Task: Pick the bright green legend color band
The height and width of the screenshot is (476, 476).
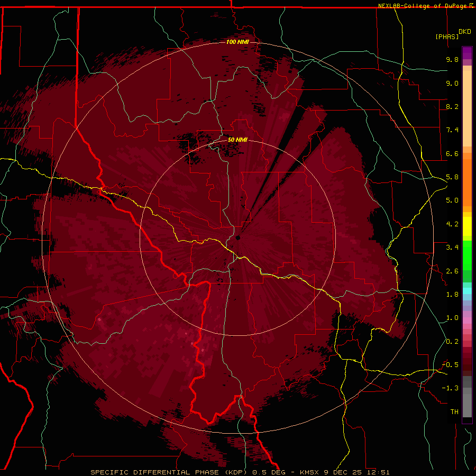Action: coord(467,255)
